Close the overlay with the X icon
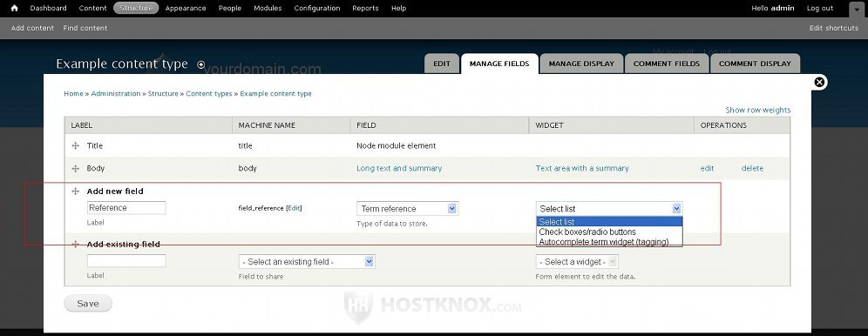Image resolution: width=868 pixels, height=336 pixels. [819, 83]
